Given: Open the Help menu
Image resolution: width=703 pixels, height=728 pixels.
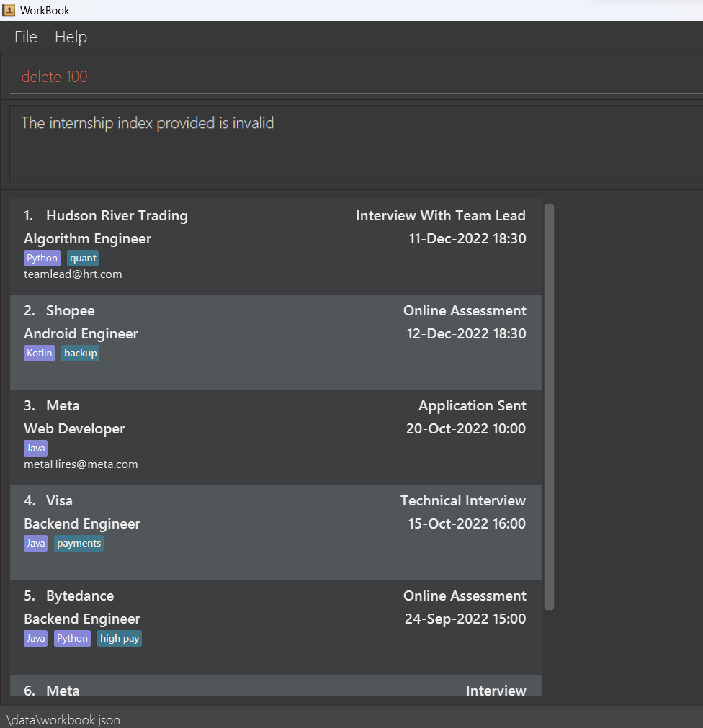Looking at the screenshot, I should [71, 37].
